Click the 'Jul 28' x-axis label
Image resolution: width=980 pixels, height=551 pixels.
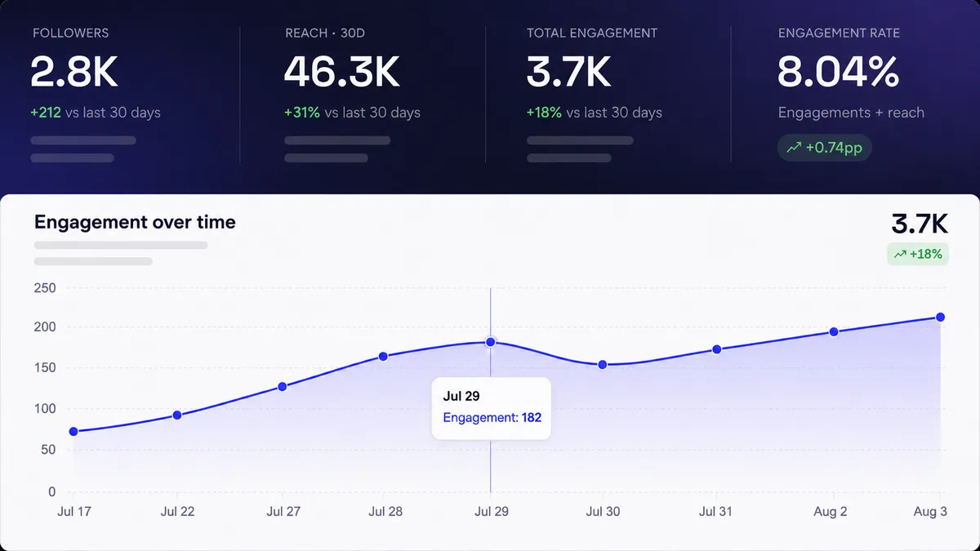[385, 512]
